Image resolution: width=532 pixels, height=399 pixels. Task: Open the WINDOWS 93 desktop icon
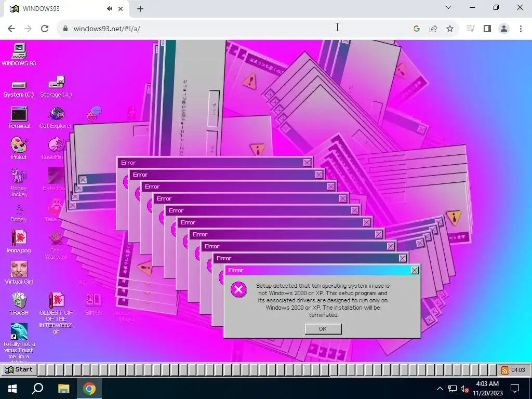(x=19, y=54)
